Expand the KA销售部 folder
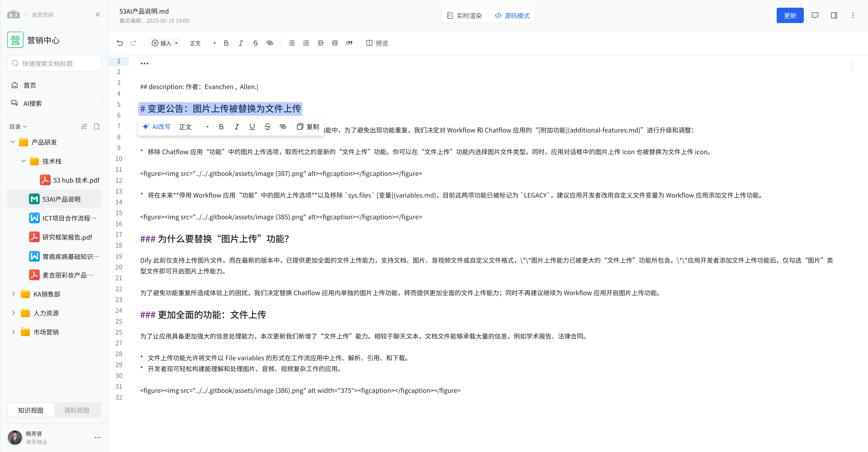 [13, 294]
